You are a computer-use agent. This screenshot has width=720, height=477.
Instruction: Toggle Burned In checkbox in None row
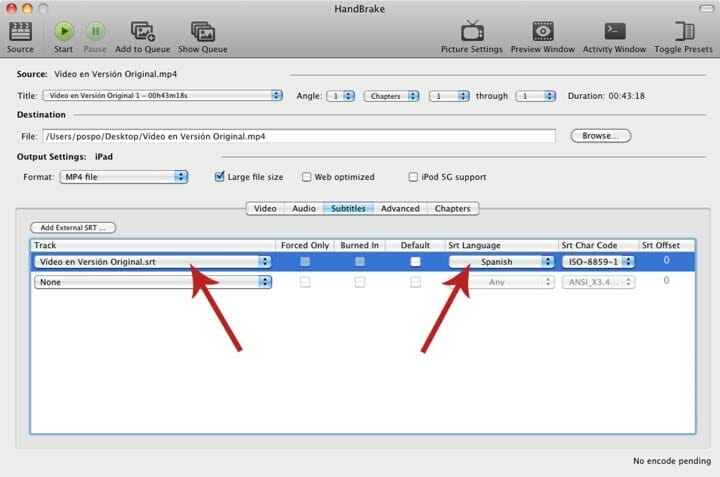coord(360,282)
